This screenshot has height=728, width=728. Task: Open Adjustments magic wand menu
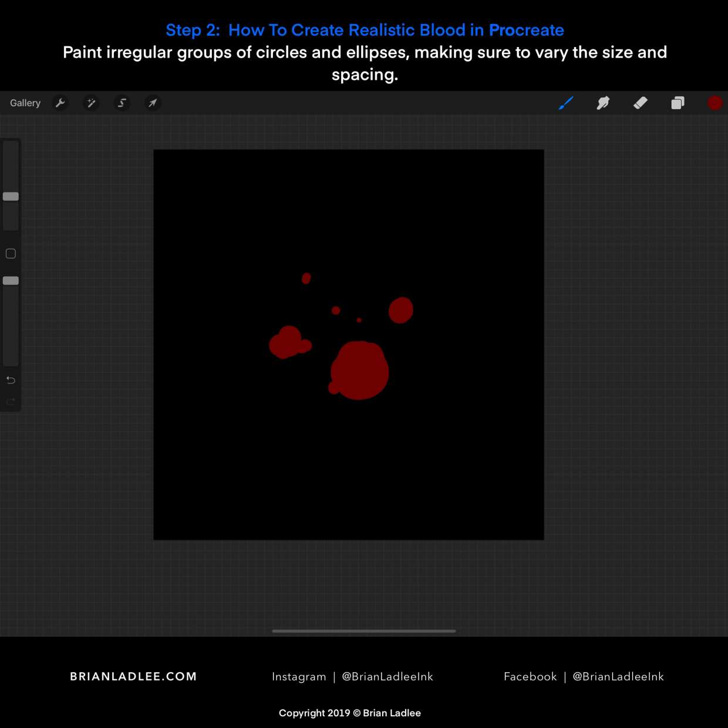pos(91,103)
